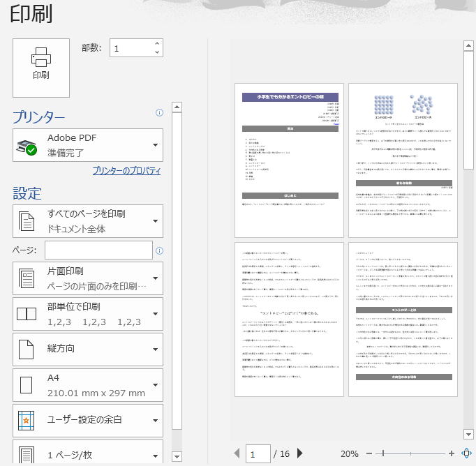Viewport: 476px width, 466px height.
Task: Click the info icon beside the pages field
Action: pyautogui.click(x=159, y=250)
